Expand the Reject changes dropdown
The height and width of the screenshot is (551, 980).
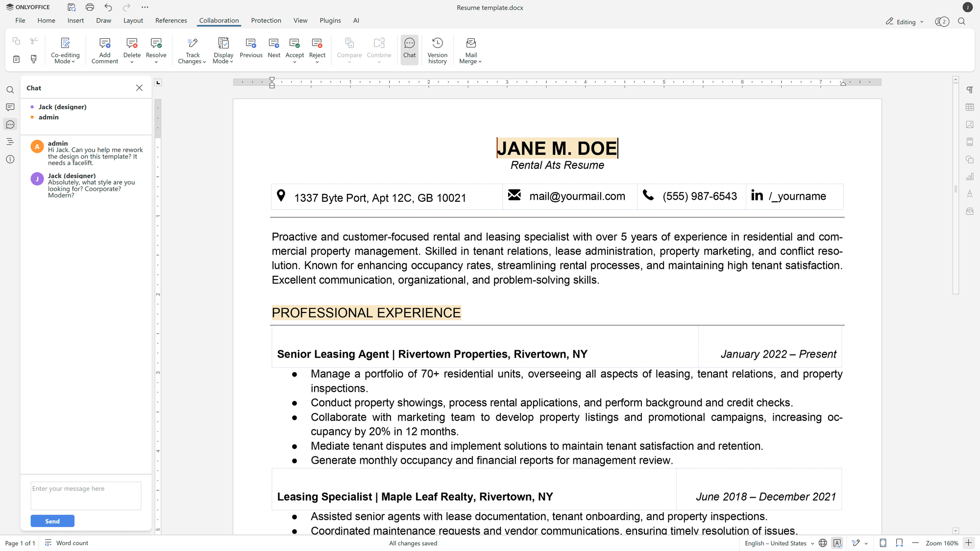(x=317, y=62)
